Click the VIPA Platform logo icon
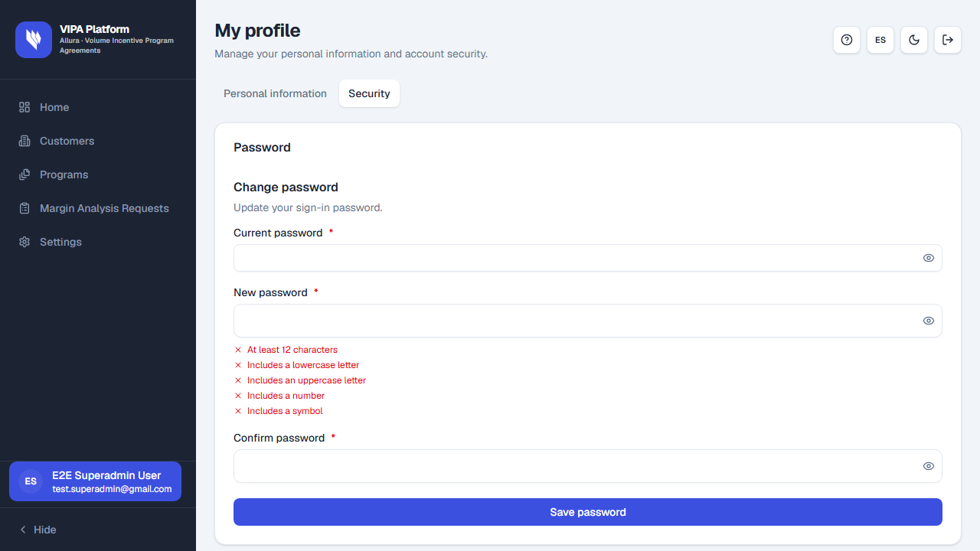Image resolution: width=980 pixels, height=551 pixels. pos(34,40)
